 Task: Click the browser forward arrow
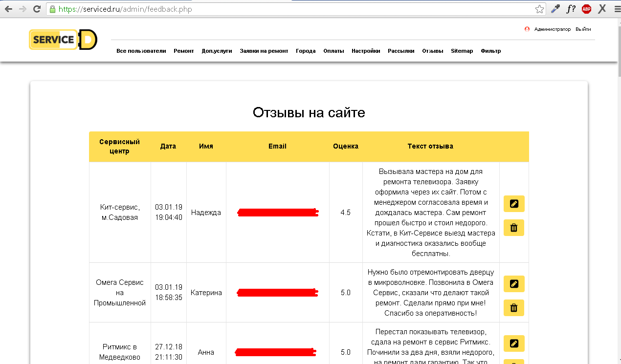point(22,9)
